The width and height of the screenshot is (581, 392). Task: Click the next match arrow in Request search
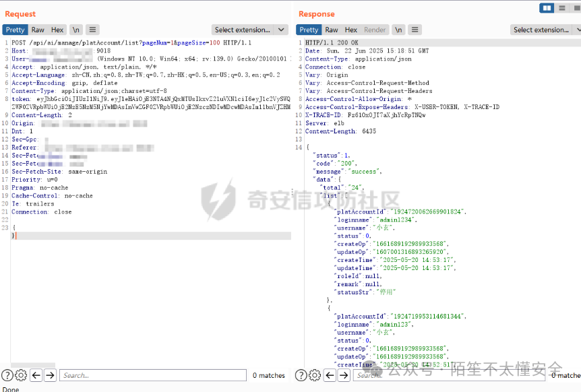[x=50, y=375]
